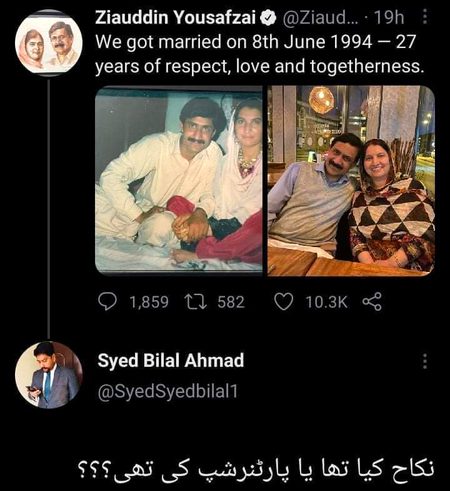Open Syed Bilal Ahmad's profile picture
The image size is (450, 491).
(x=49, y=375)
